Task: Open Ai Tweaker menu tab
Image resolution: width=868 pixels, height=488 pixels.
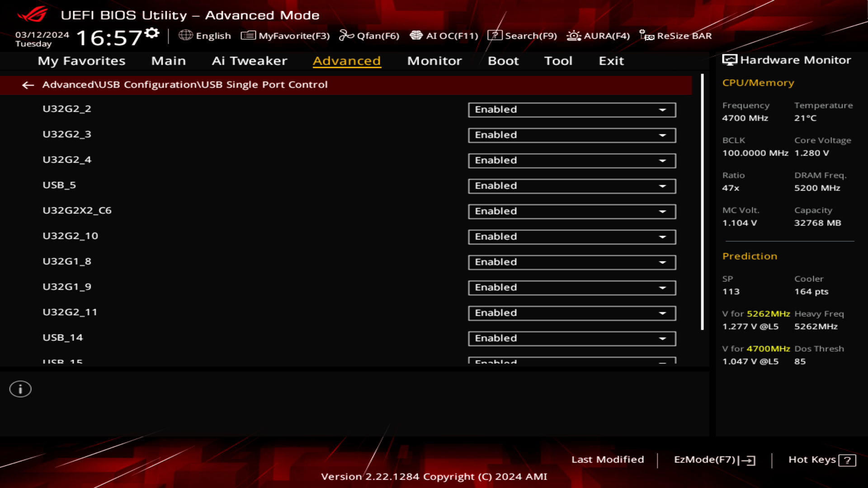Action: point(249,60)
